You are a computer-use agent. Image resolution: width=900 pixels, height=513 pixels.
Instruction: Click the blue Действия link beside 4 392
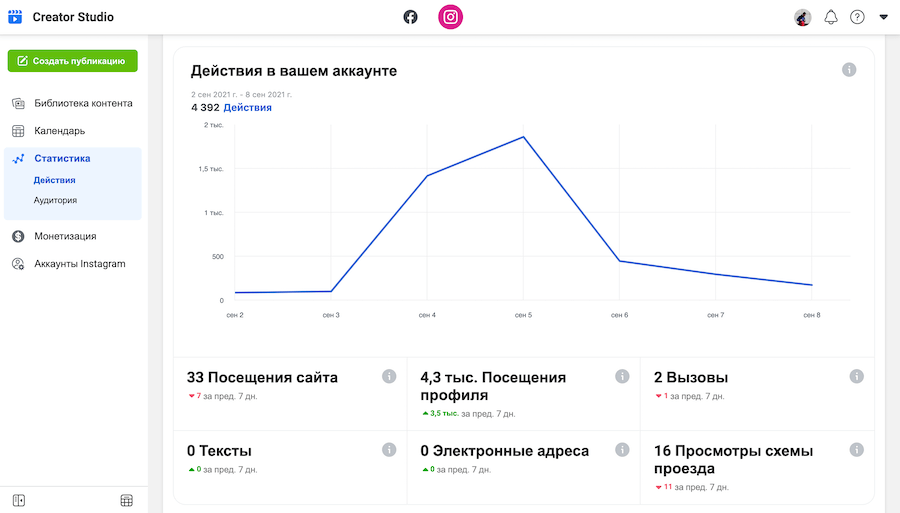[247, 107]
